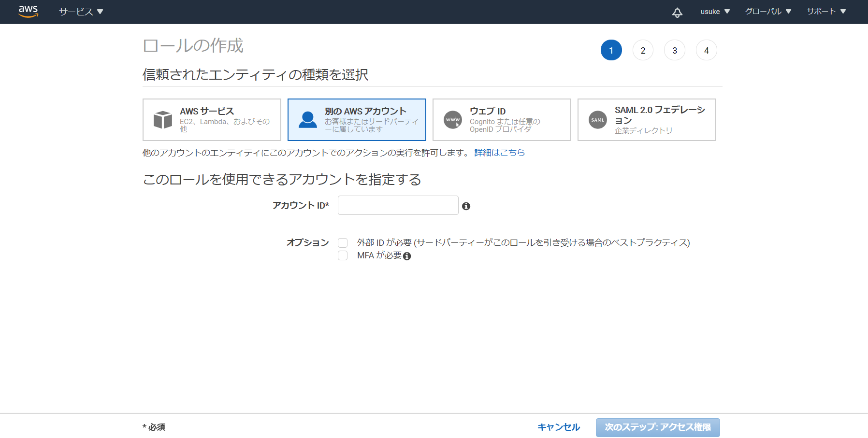Expand the サポート menu

tap(826, 12)
